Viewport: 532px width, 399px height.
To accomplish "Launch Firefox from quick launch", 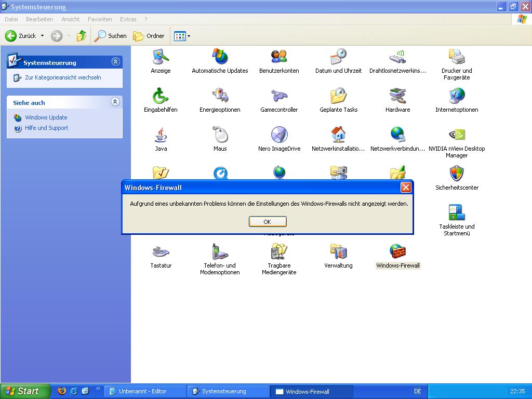I will pos(62,391).
